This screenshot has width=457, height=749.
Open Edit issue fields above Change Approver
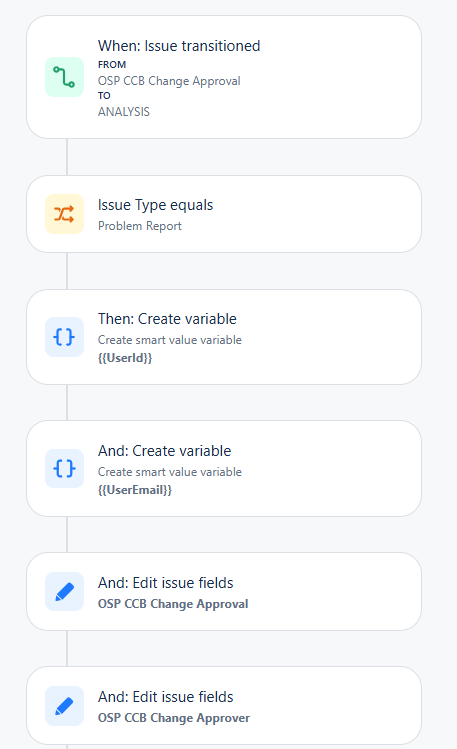pyautogui.click(x=166, y=697)
